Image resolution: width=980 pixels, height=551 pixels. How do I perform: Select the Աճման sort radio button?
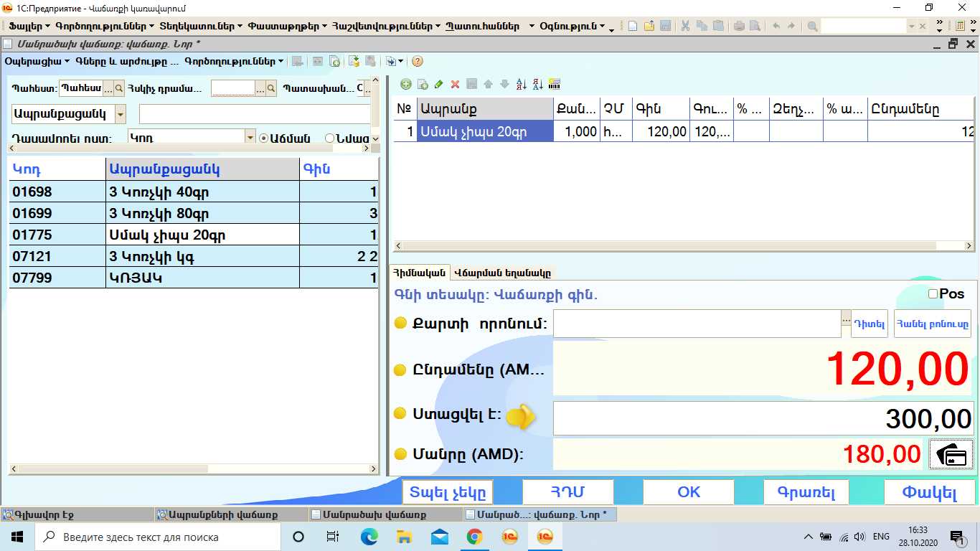[263, 138]
